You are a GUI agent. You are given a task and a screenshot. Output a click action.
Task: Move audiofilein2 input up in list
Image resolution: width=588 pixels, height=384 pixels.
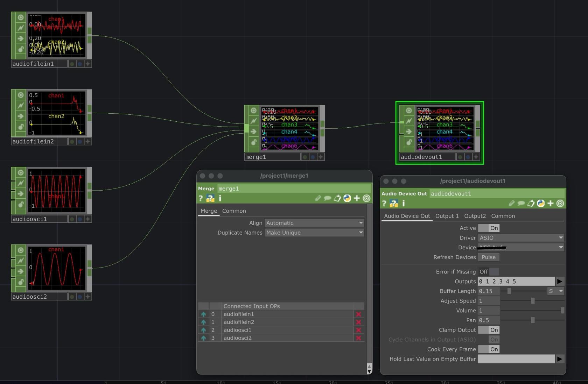[x=203, y=322]
